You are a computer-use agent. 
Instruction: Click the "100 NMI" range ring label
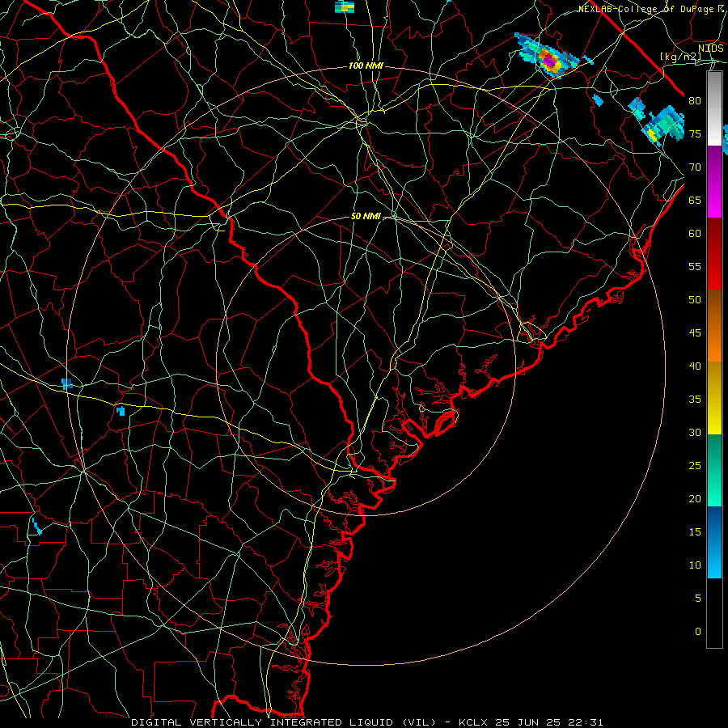tap(366, 66)
